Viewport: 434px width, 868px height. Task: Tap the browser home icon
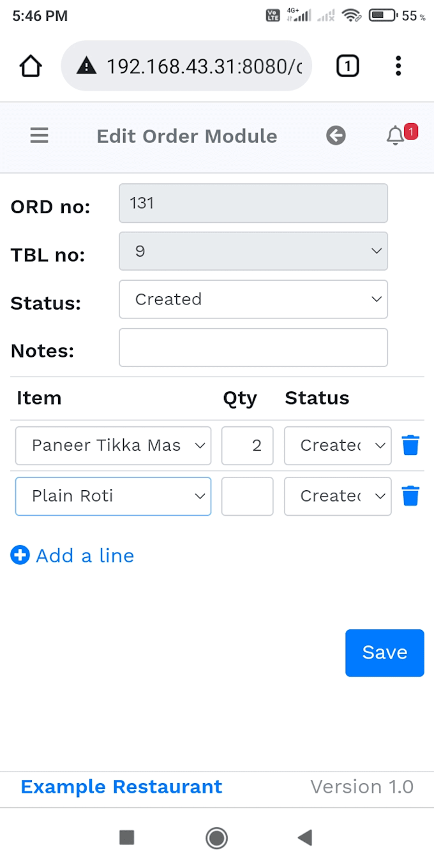click(31, 66)
